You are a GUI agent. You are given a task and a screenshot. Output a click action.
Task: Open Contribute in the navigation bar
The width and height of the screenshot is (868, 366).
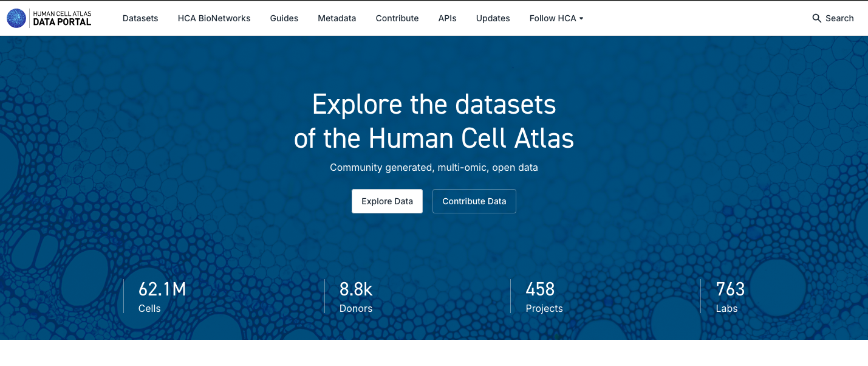pyautogui.click(x=397, y=18)
